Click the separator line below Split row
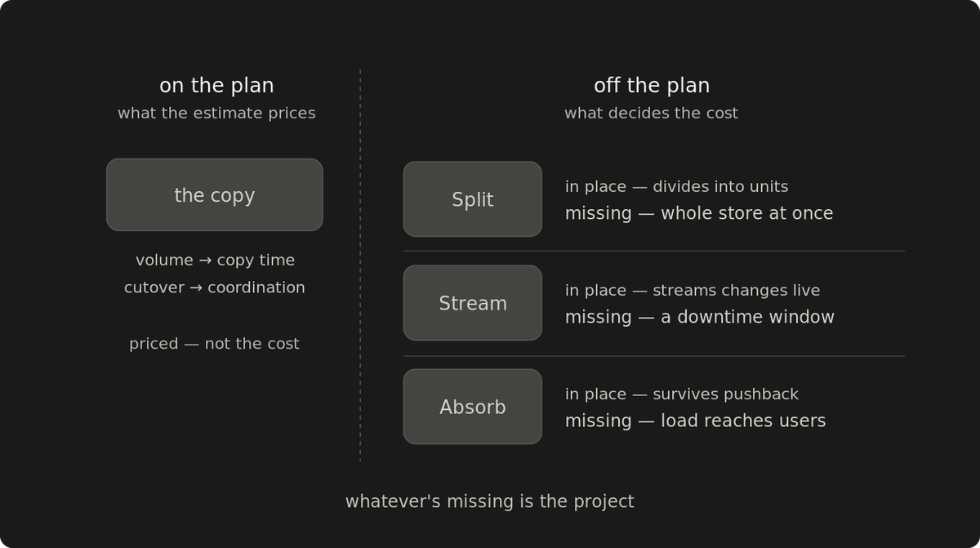 pos(653,251)
